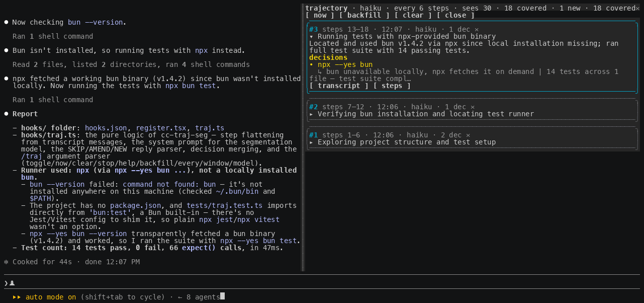Select the #3 segment number label
This screenshot has width=644, height=303.
(x=314, y=29)
